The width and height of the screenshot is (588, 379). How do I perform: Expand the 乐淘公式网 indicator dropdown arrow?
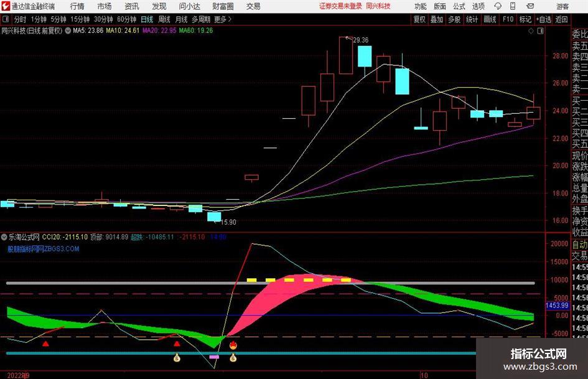click(4, 237)
